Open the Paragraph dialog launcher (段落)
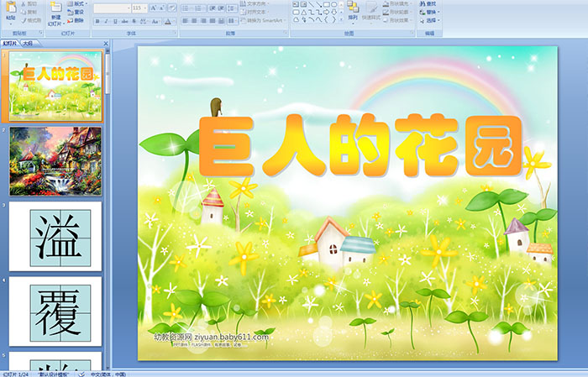The image size is (588, 377). coord(286,33)
